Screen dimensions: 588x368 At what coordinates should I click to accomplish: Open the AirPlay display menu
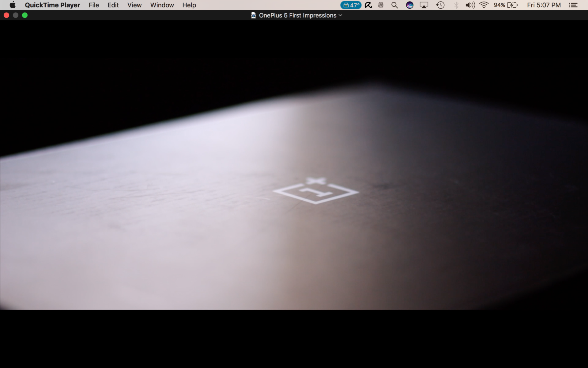[424, 5]
